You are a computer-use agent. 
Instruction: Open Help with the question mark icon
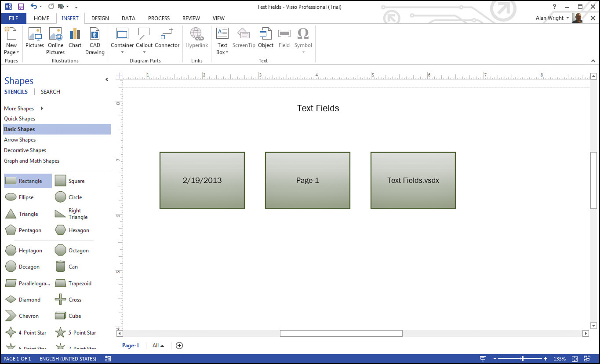coord(554,7)
